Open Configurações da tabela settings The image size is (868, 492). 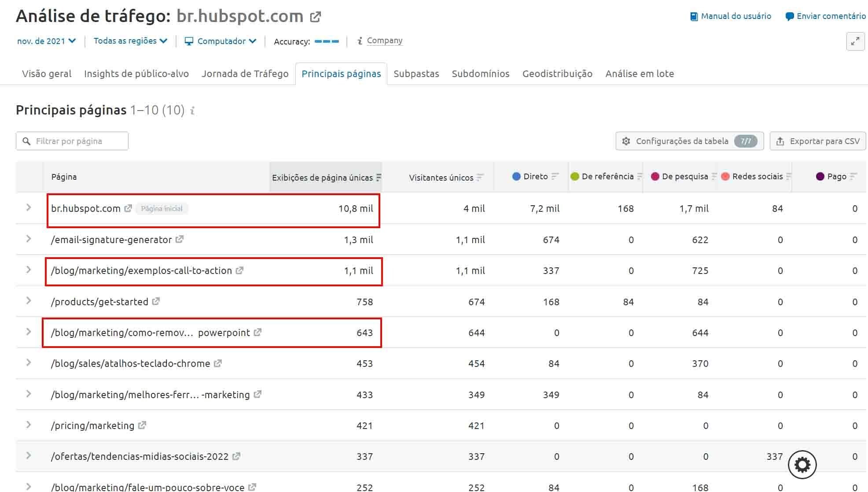[x=689, y=141]
